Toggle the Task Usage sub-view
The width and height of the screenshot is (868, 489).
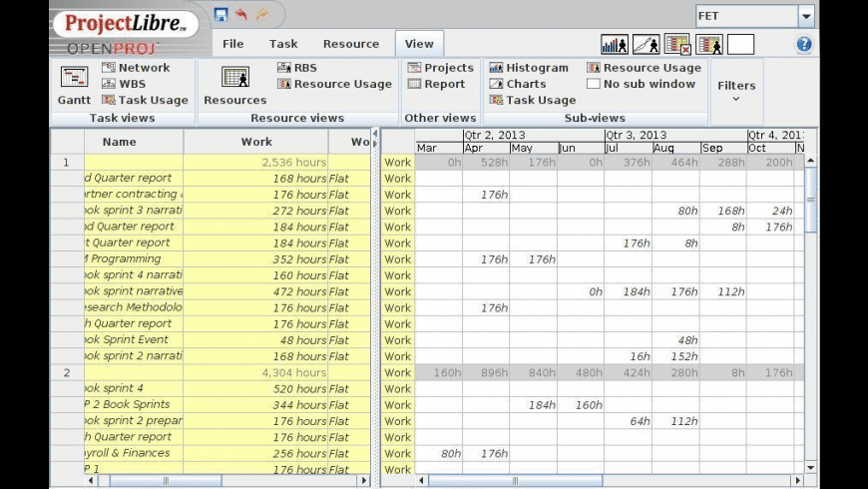[x=532, y=100]
